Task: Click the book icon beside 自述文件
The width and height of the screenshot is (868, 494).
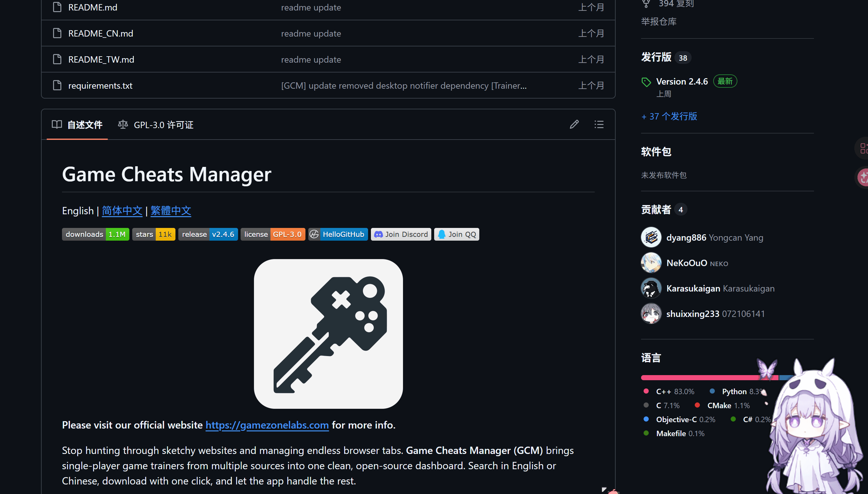Action: click(x=57, y=125)
